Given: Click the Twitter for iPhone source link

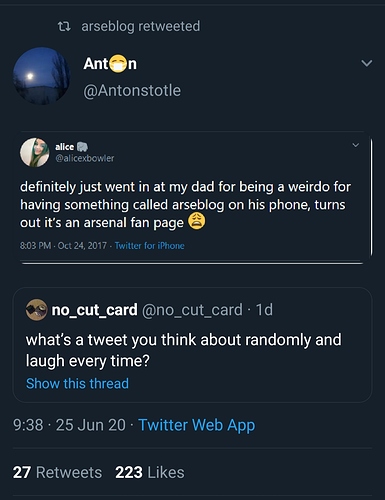Looking at the screenshot, I should pos(149,246).
